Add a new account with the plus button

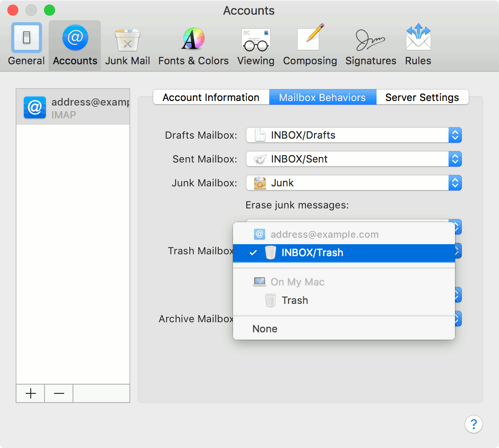pyautogui.click(x=30, y=393)
